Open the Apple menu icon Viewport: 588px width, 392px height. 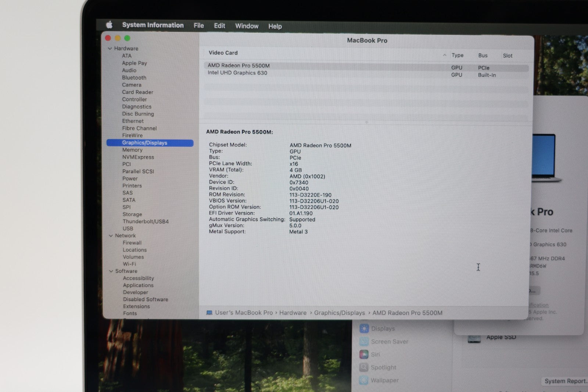[109, 25]
